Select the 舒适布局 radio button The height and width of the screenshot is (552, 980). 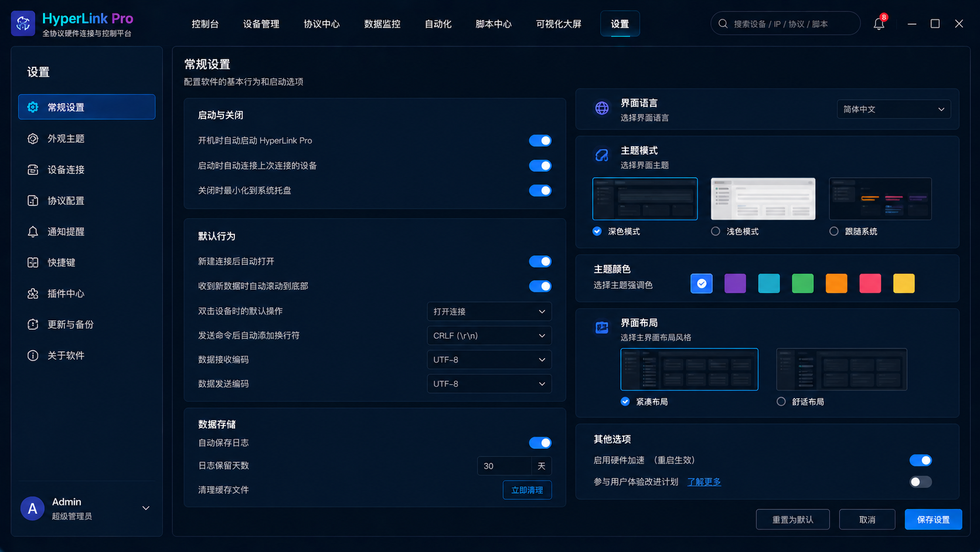point(781,402)
